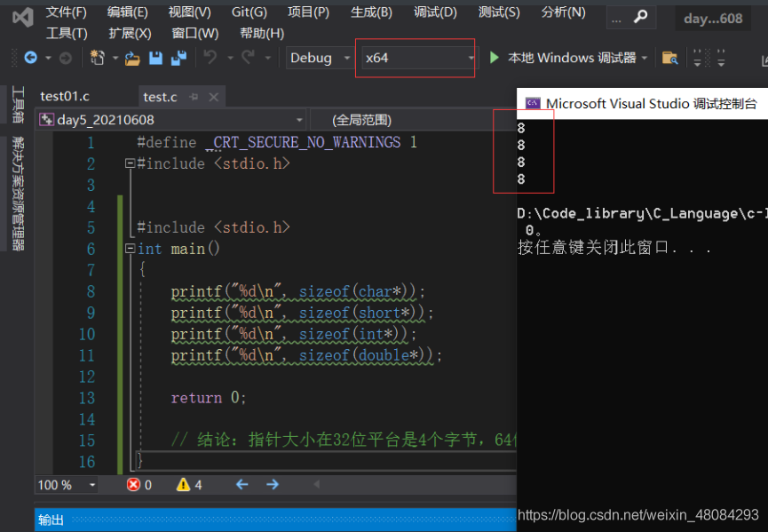Switch to the test01.c tab

click(x=65, y=97)
